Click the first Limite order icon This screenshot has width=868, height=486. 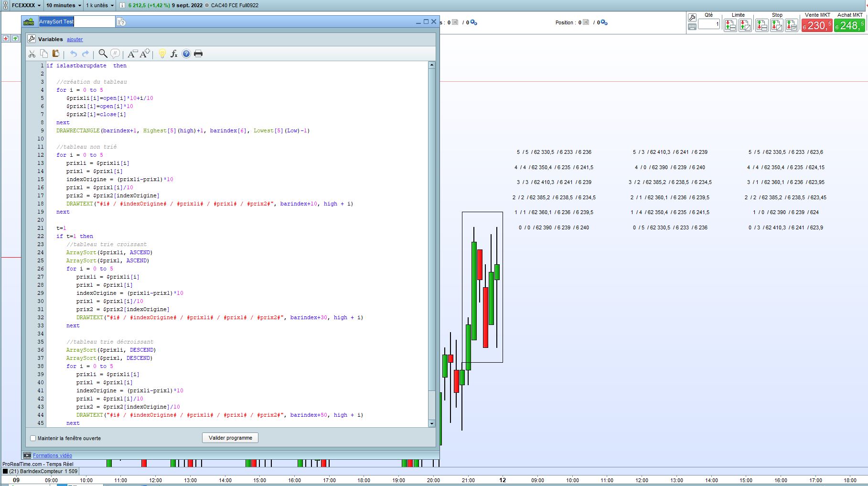(x=730, y=25)
